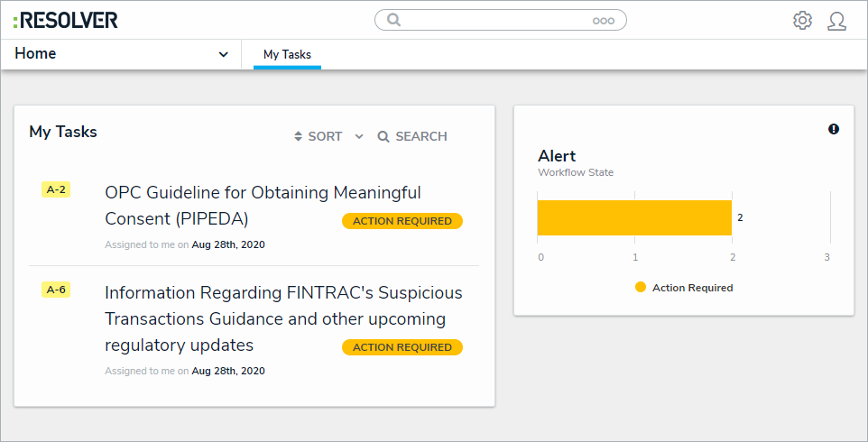Toggle the Action Required legend dot
The height and width of the screenshot is (442, 868).
tap(641, 288)
